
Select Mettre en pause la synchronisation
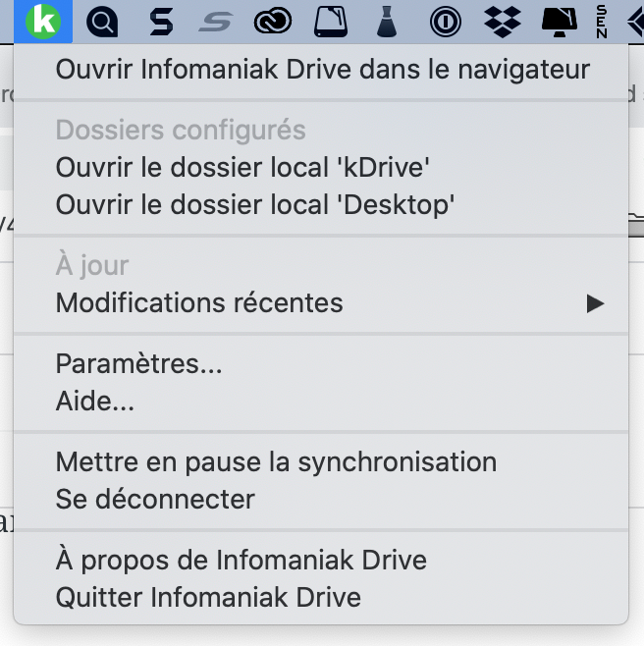click(x=321, y=461)
